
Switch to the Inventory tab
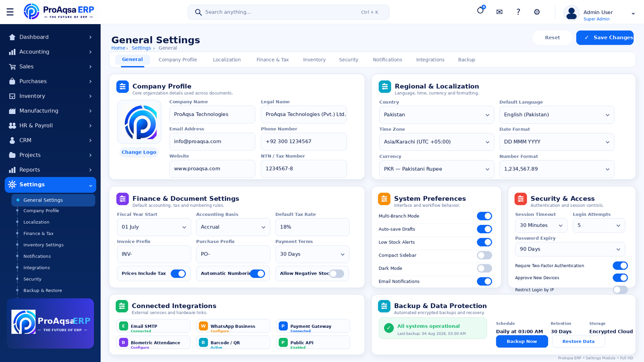[314, 60]
